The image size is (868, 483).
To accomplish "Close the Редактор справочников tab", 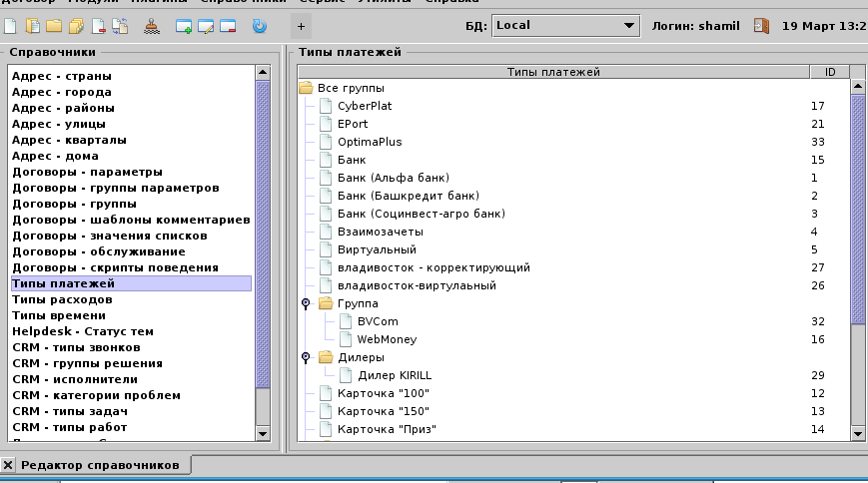I will click(x=9, y=465).
